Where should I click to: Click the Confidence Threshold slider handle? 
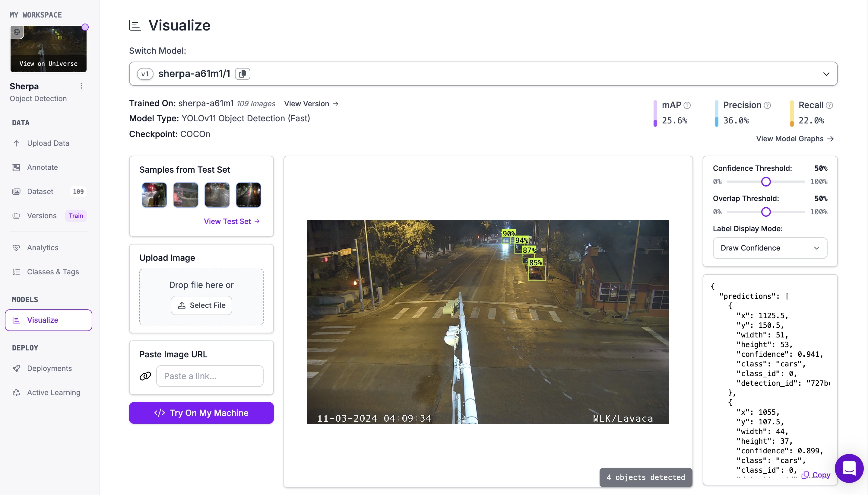coord(765,182)
